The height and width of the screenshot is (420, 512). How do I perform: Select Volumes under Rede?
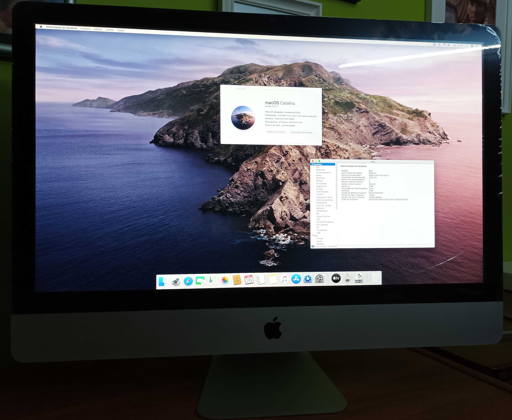320,244
